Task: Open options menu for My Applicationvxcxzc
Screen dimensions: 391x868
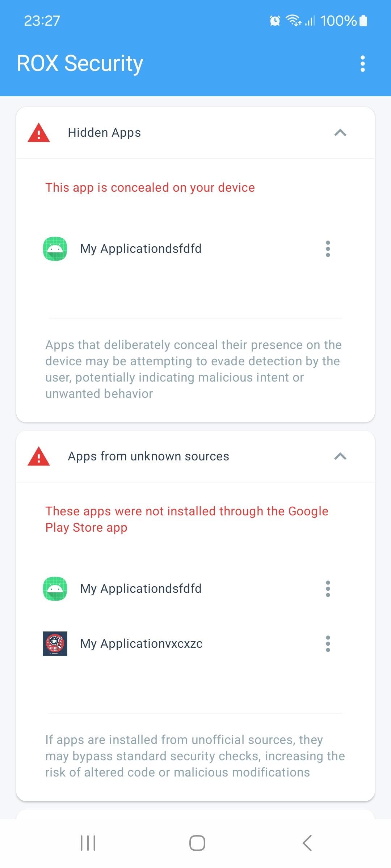Action: 328,644
